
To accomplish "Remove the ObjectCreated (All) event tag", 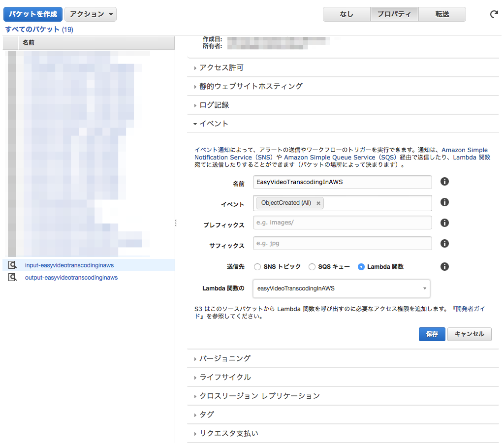I will 318,203.
